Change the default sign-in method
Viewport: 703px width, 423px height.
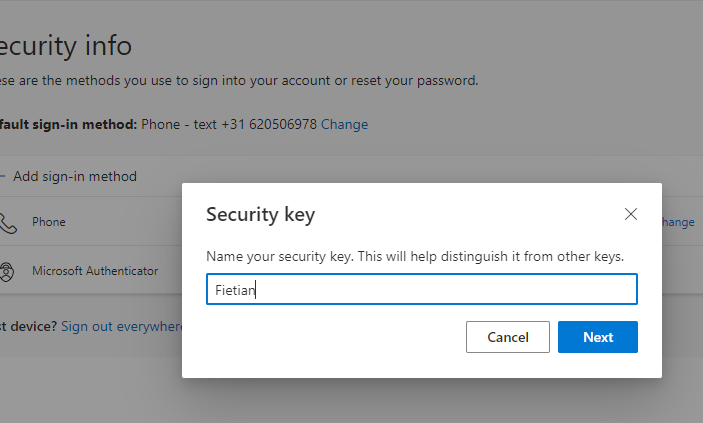pyautogui.click(x=344, y=125)
